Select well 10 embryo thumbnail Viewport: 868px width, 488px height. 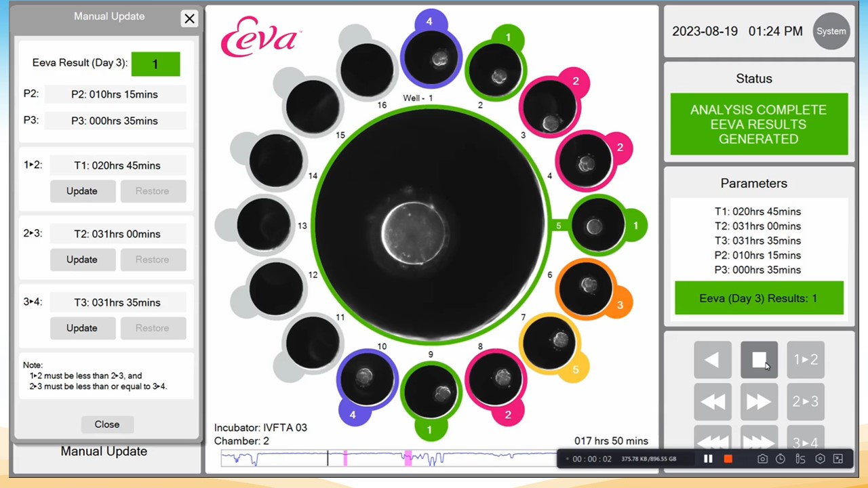(x=366, y=378)
